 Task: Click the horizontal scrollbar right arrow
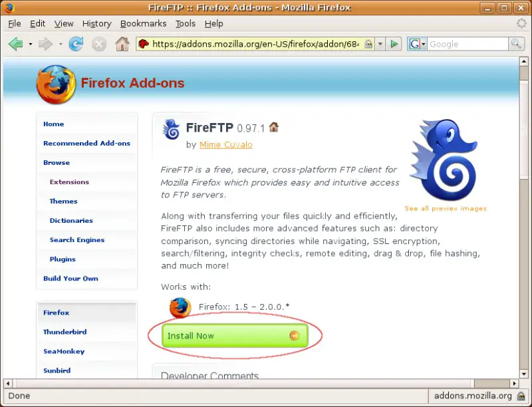pos(514,384)
